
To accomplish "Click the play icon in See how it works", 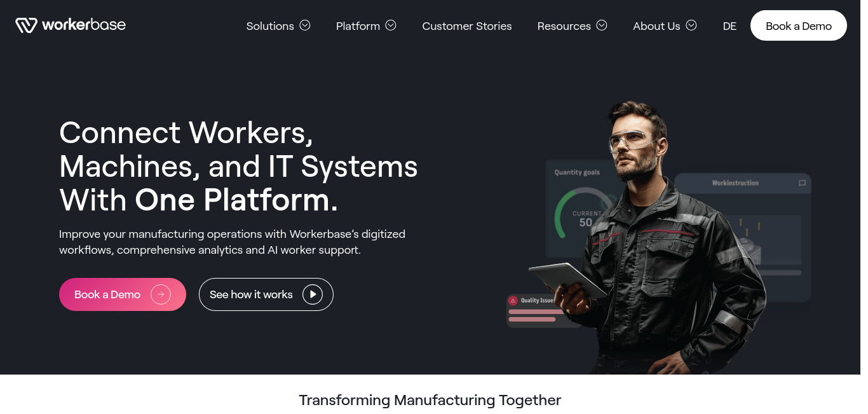I will point(313,294).
